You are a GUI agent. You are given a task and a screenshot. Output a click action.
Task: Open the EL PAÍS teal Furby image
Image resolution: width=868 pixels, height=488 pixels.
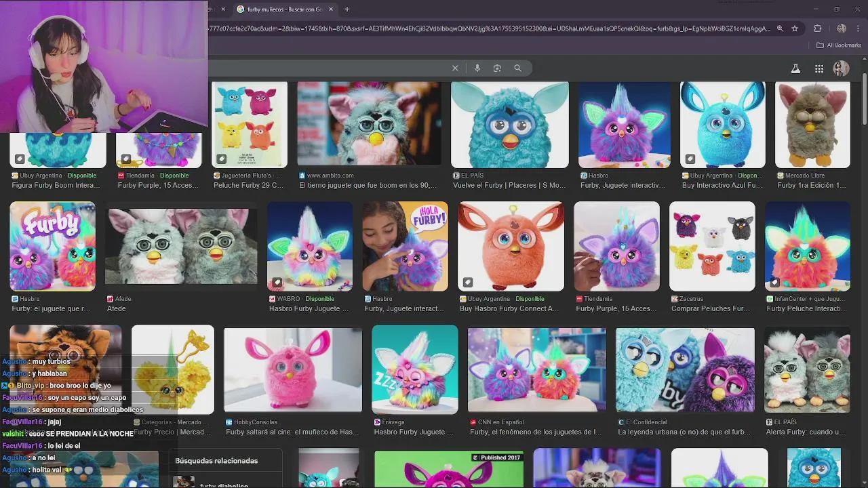[510, 125]
